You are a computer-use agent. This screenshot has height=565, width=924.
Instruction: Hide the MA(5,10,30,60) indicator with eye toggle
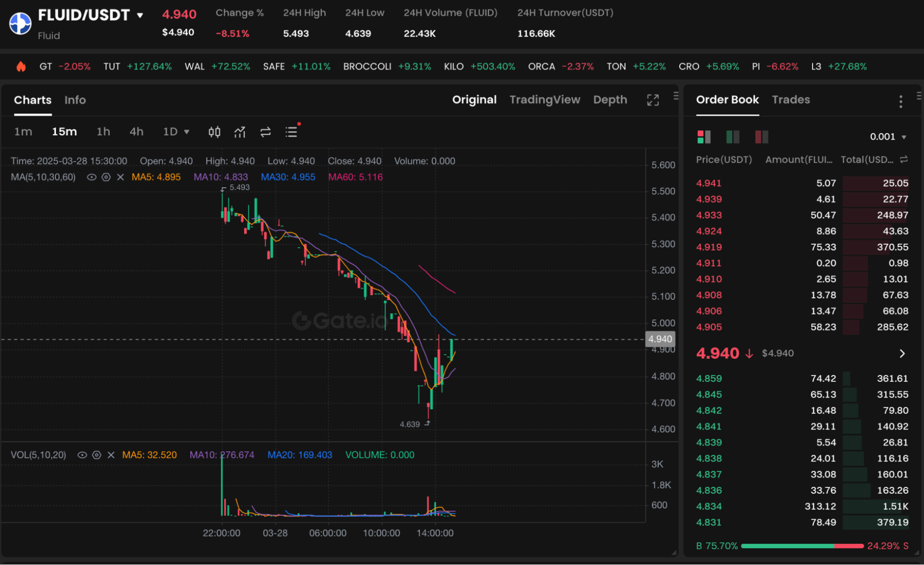pos(91,177)
